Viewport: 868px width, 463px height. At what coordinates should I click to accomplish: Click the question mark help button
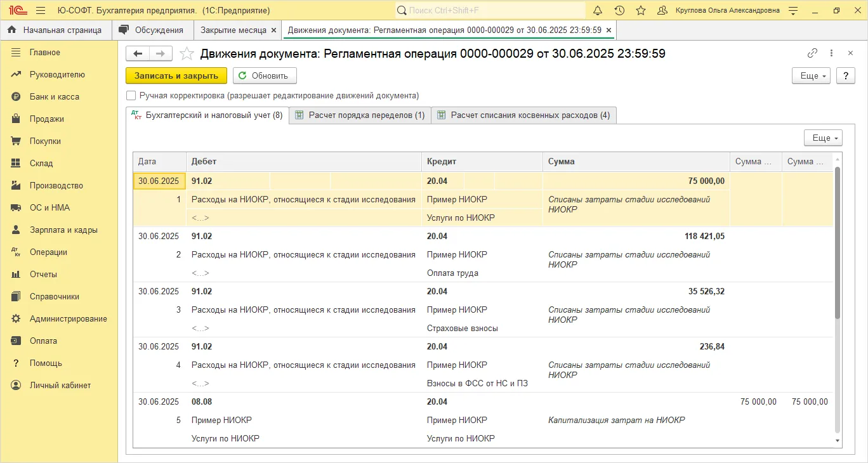[x=846, y=75]
